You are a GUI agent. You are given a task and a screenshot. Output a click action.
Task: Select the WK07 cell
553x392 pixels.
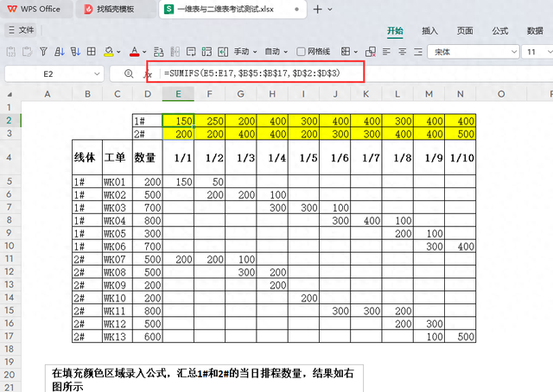coord(118,259)
